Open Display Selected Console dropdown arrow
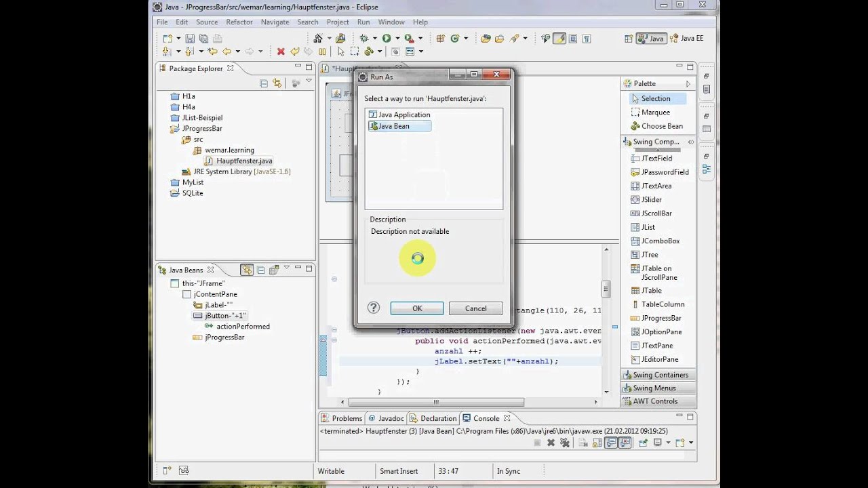The image size is (868, 488). click(668, 443)
